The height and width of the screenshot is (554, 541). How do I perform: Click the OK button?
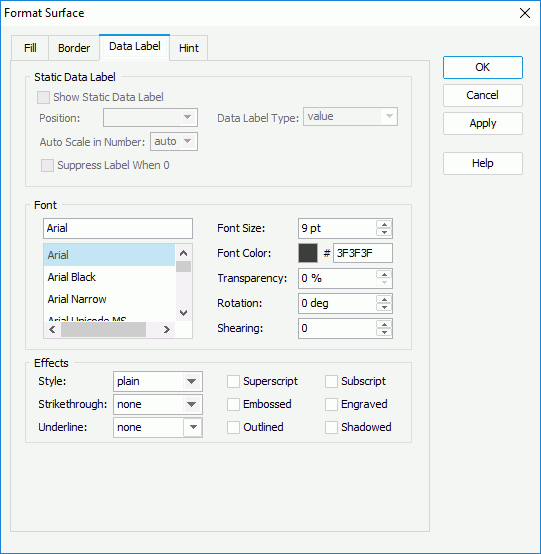click(483, 67)
